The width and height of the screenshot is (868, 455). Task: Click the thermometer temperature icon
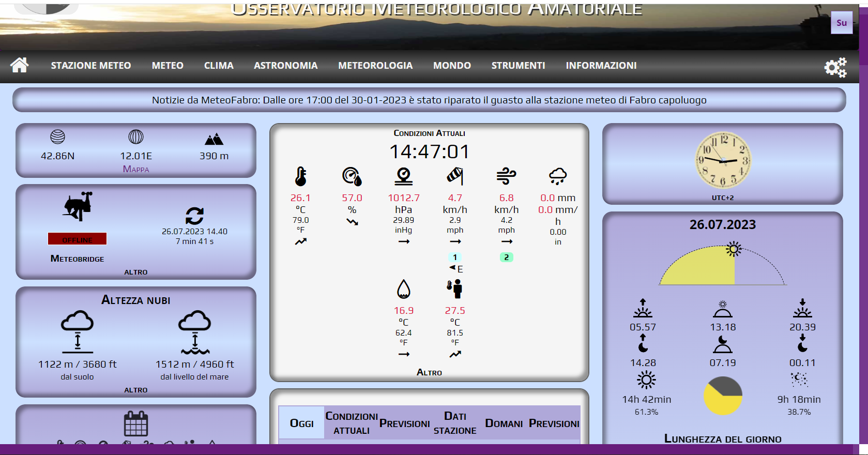(x=300, y=176)
